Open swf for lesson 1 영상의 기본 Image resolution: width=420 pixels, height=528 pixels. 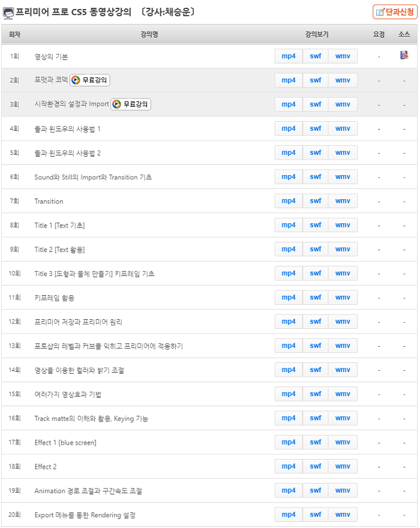[315, 56]
